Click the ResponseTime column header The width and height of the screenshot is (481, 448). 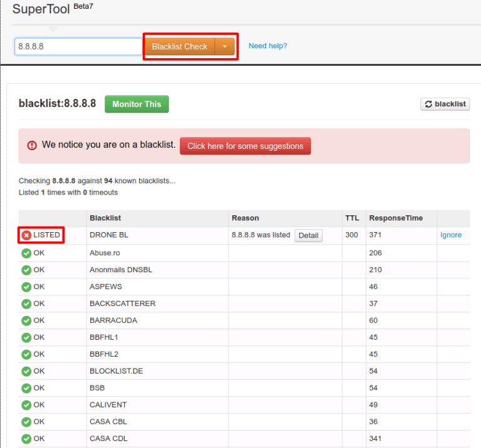tap(396, 218)
